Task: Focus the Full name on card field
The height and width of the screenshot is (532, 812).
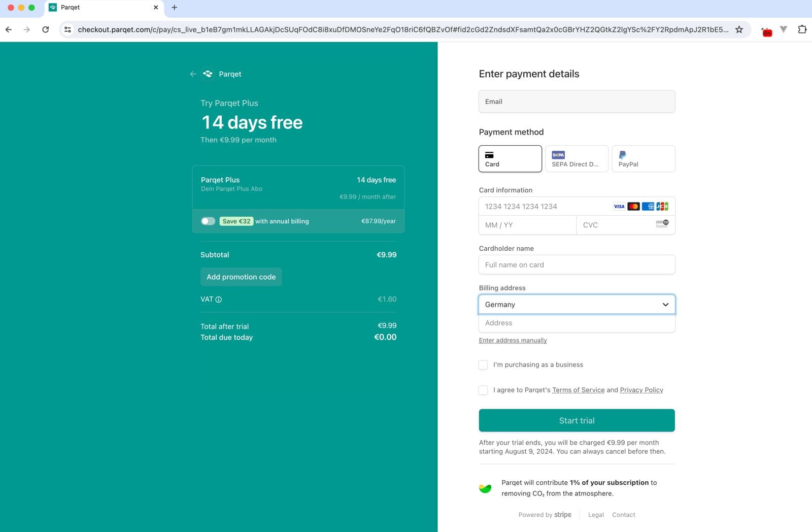Action: [577, 265]
